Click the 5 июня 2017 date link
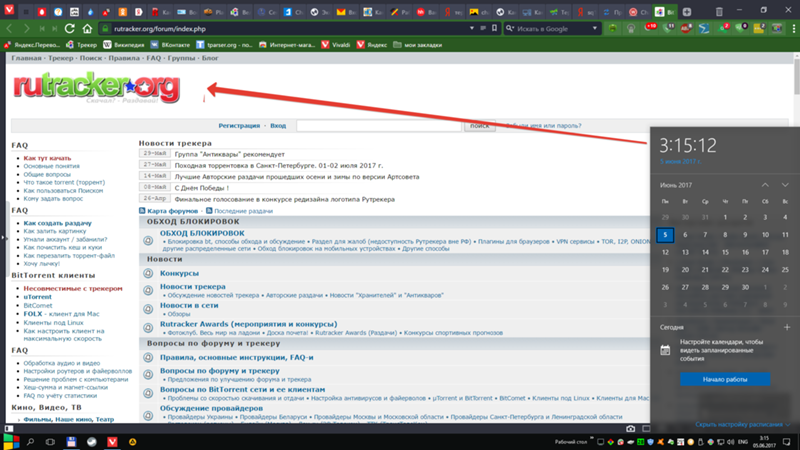The height and width of the screenshot is (450, 800). point(681,161)
